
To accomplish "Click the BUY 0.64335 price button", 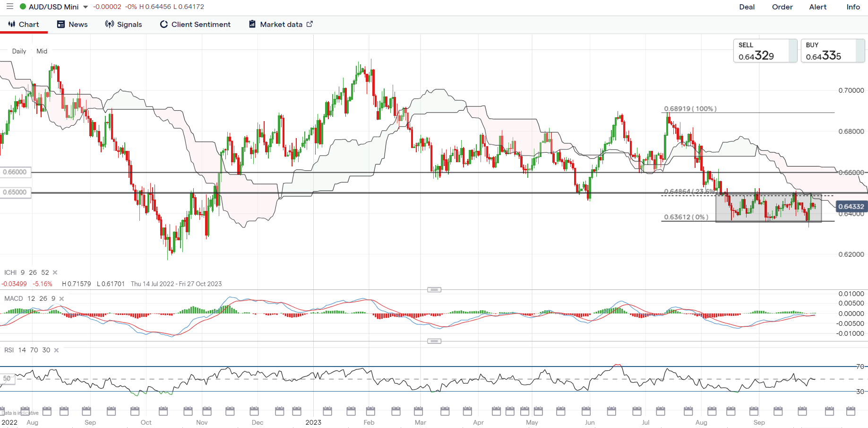I will coord(833,51).
